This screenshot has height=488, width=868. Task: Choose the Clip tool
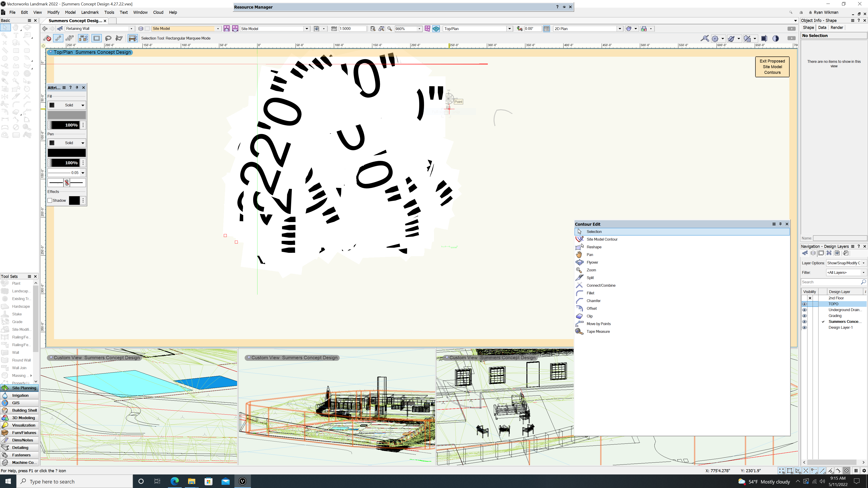pos(589,316)
